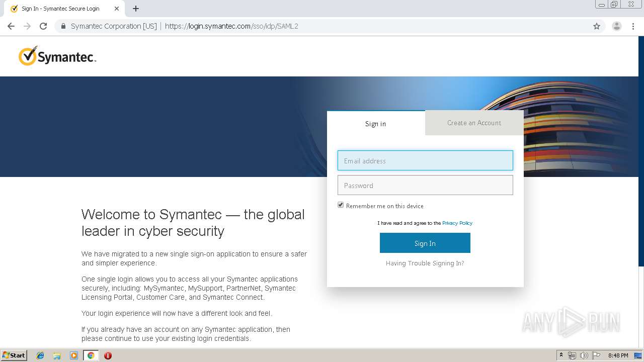Open file explorer folder taskbar icon
The image size is (644, 362).
pos(57,355)
